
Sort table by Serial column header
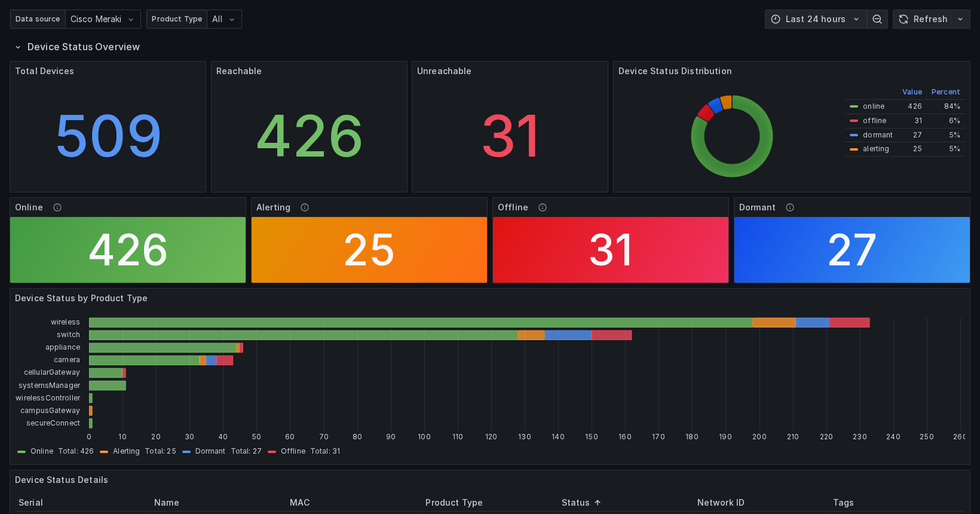coord(30,503)
